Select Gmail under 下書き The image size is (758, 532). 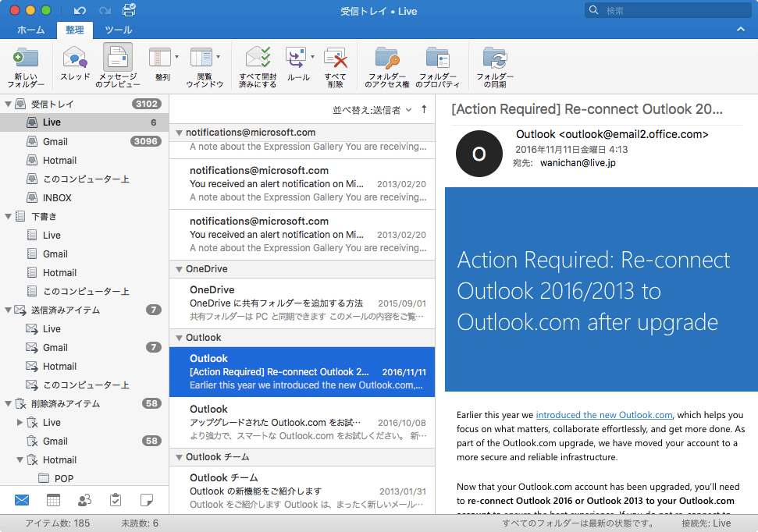(84, 254)
